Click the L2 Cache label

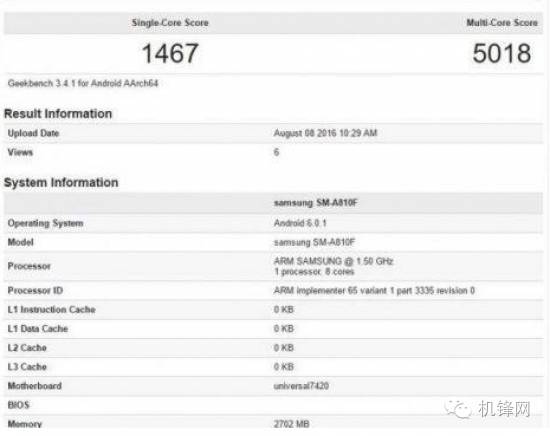coord(27,348)
